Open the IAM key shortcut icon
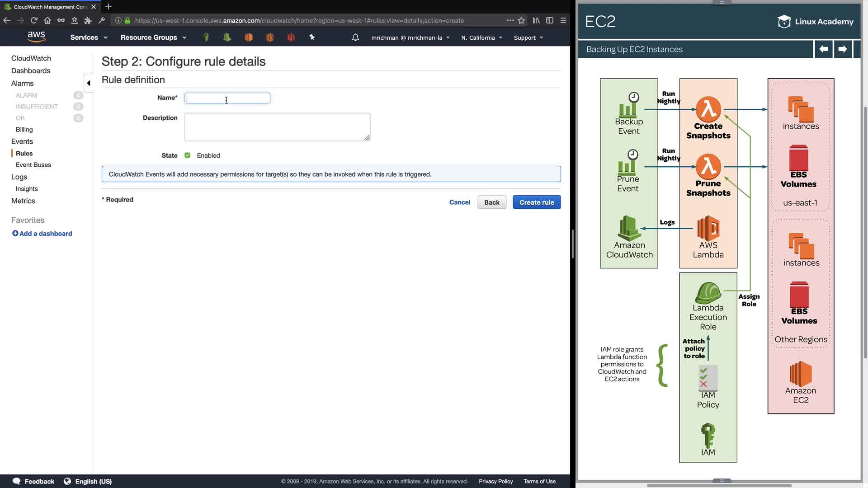 (x=206, y=38)
